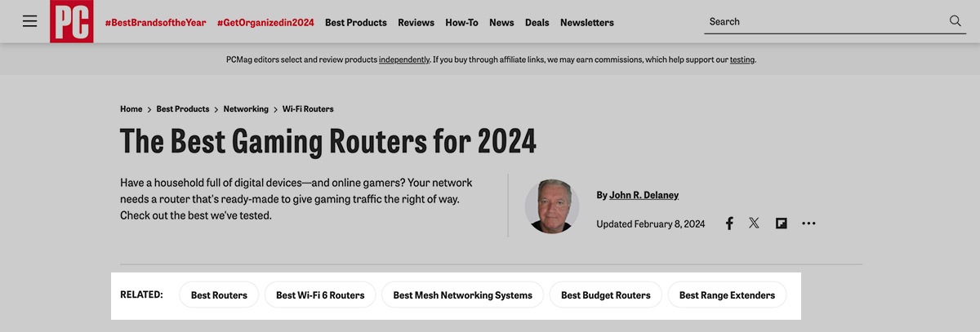
Task: Navigate to the News section
Action: point(501,23)
